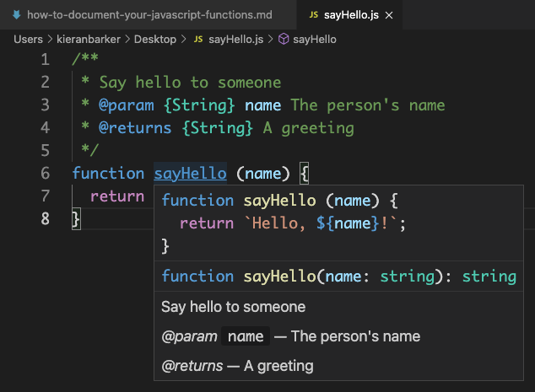Image resolution: width=535 pixels, height=392 pixels.
Task: Open the Desktop breadcrumb segment
Action: [155, 39]
